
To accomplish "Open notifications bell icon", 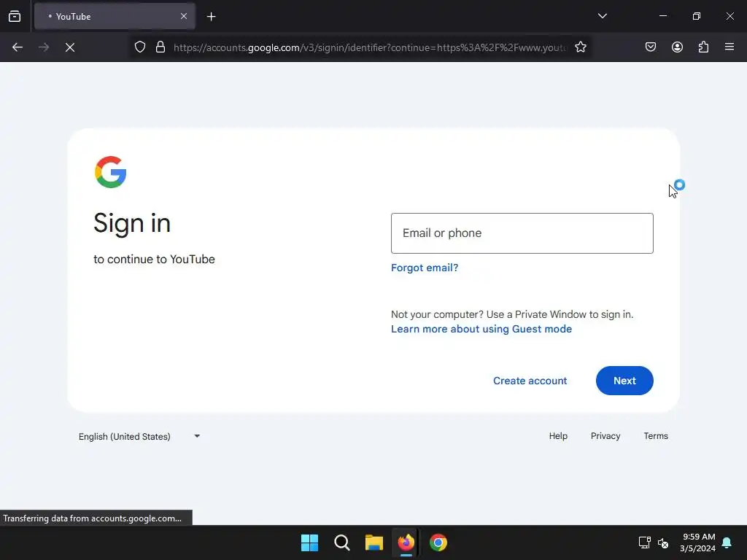I will (727, 542).
